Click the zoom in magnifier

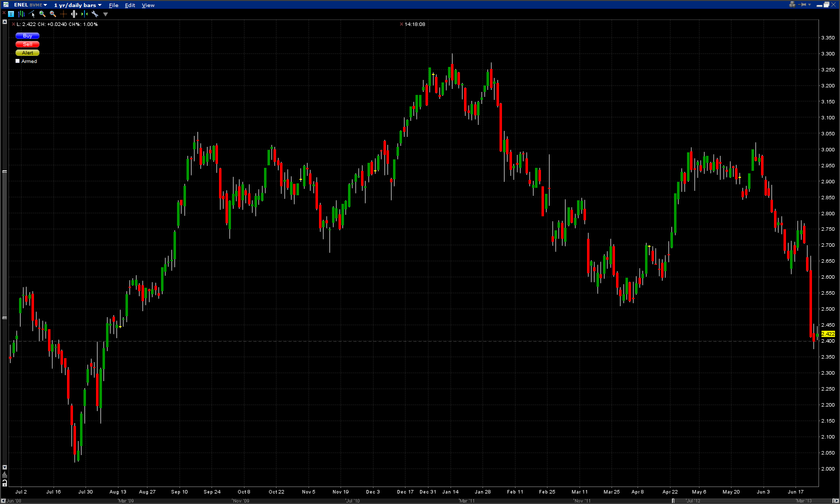[x=42, y=14]
